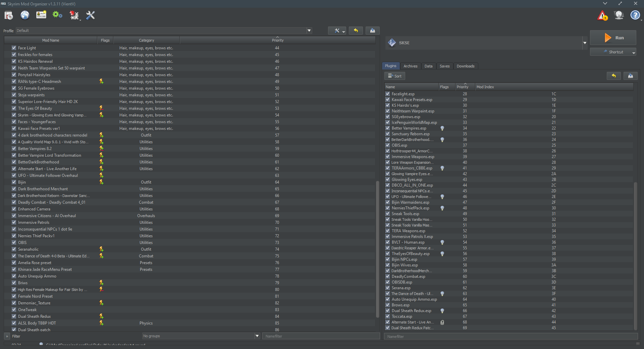Click flag icon on Dual Sheath Redux.esp
644x349 pixels.
click(x=442, y=311)
